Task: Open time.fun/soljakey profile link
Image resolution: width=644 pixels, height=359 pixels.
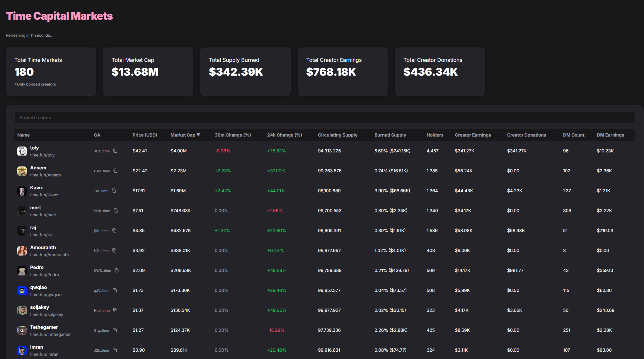Action: click(x=47, y=314)
